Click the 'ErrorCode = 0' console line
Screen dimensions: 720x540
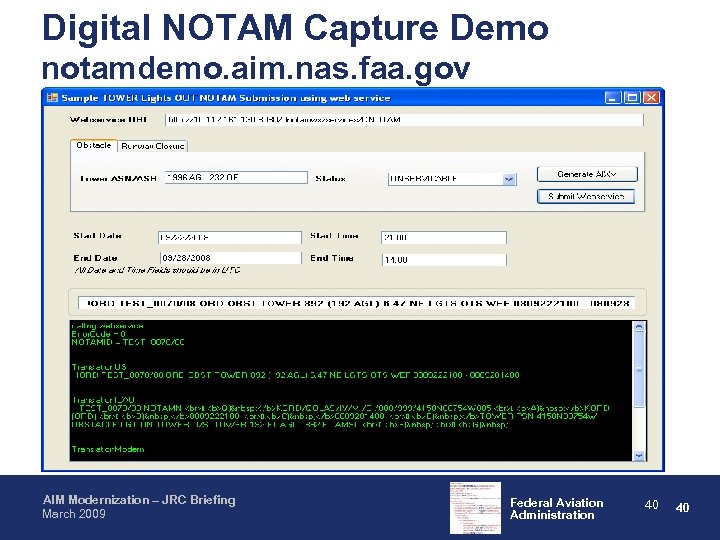tap(98, 334)
